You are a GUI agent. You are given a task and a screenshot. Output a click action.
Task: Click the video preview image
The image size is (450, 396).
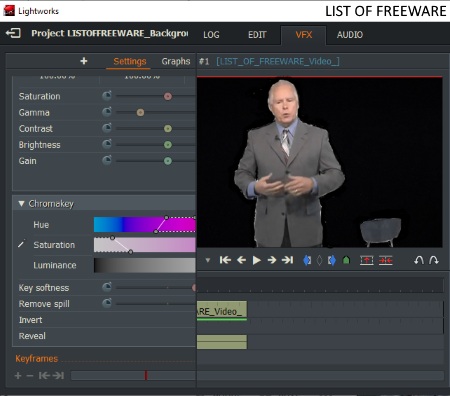coord(320,162)
